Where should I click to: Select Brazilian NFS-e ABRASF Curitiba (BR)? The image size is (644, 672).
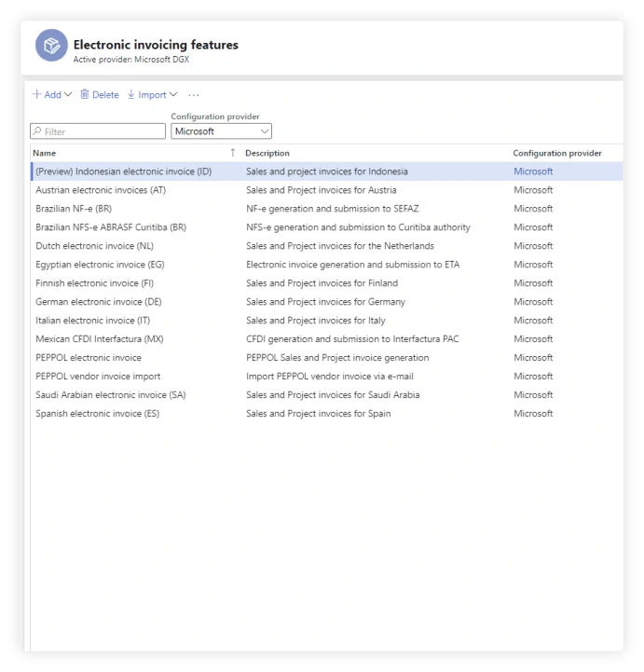point(111,227)
